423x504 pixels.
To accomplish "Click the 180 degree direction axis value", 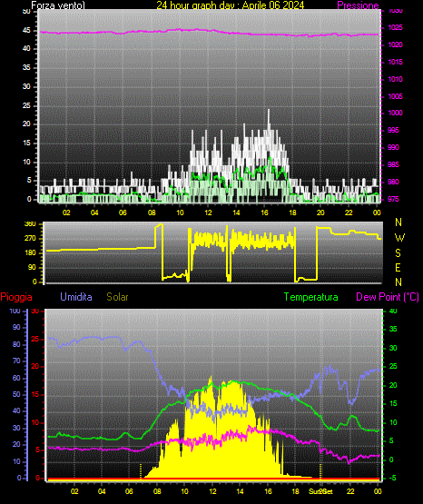I will coord(30,253).
